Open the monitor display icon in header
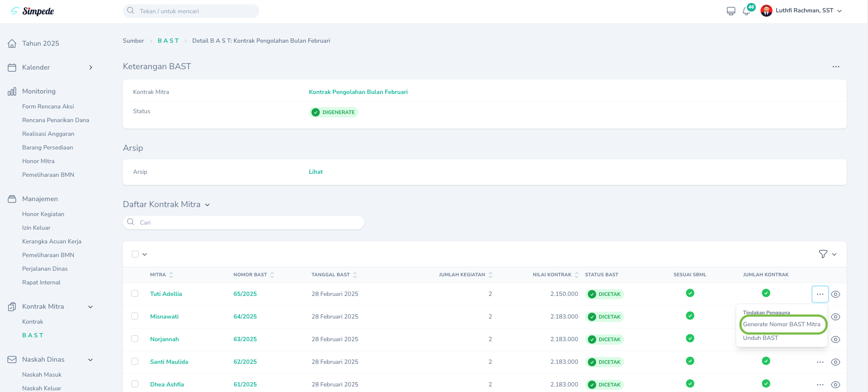The image size is (868, 392). click(731, 11)
